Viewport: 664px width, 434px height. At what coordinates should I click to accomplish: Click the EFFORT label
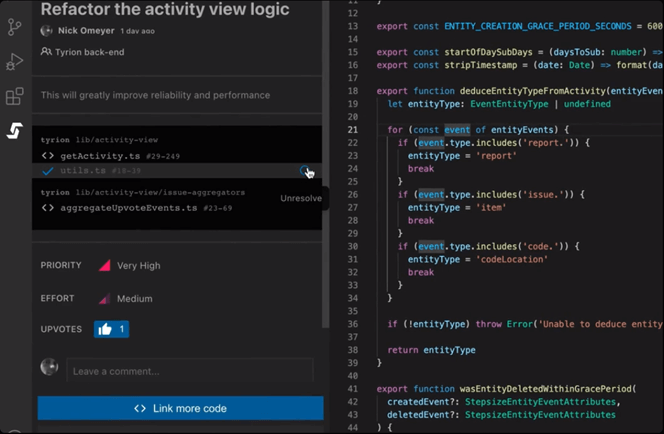[58, 298]
